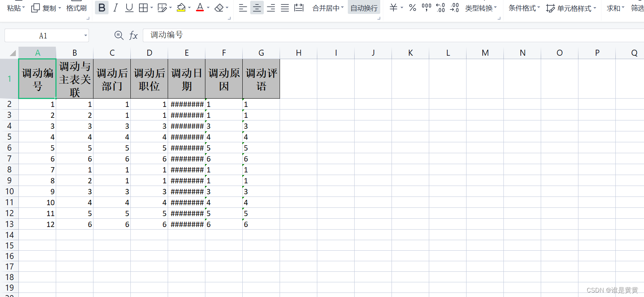Open 类型转换 type conversion menu

coord(481,8)
